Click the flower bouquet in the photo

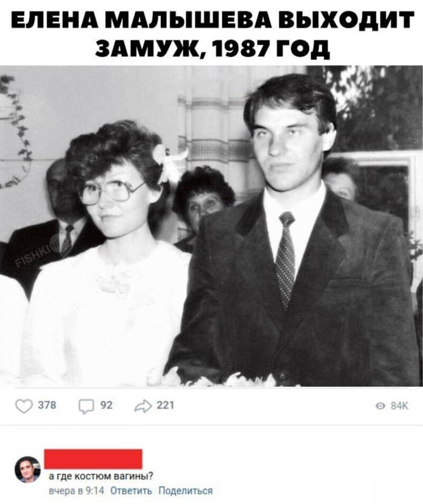pos(222,378)
